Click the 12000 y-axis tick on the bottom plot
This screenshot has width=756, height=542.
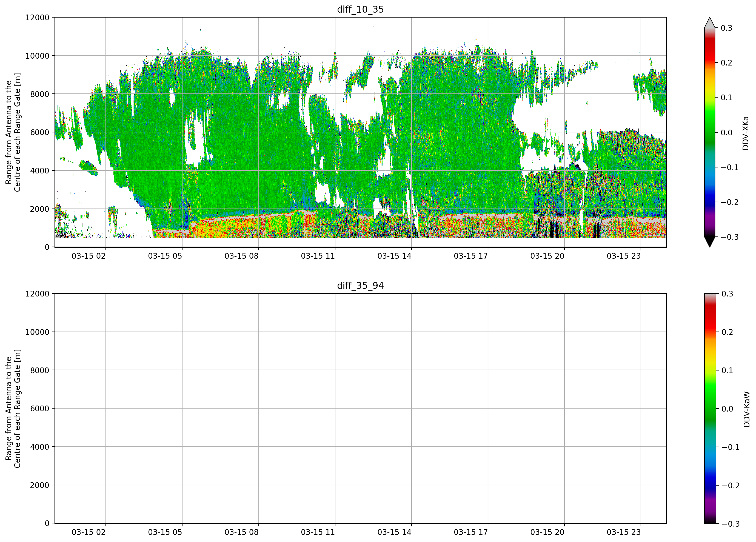click(37, 294)
